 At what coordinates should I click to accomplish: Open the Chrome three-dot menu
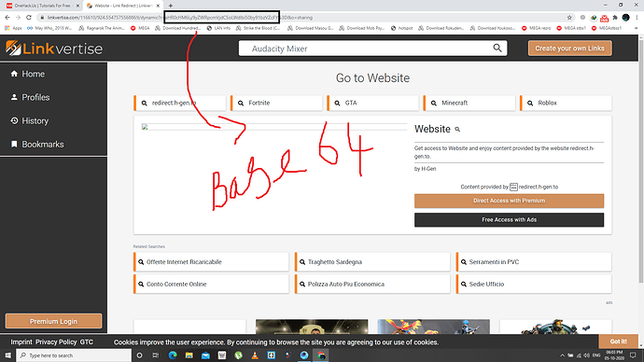(637, 18)
